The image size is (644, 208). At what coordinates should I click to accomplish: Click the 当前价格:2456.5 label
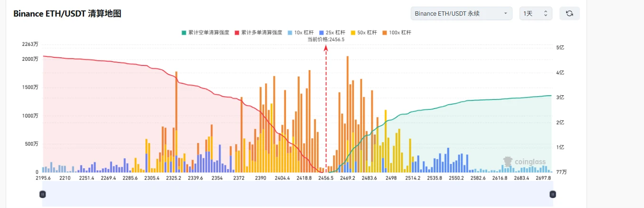pos(326,39)
